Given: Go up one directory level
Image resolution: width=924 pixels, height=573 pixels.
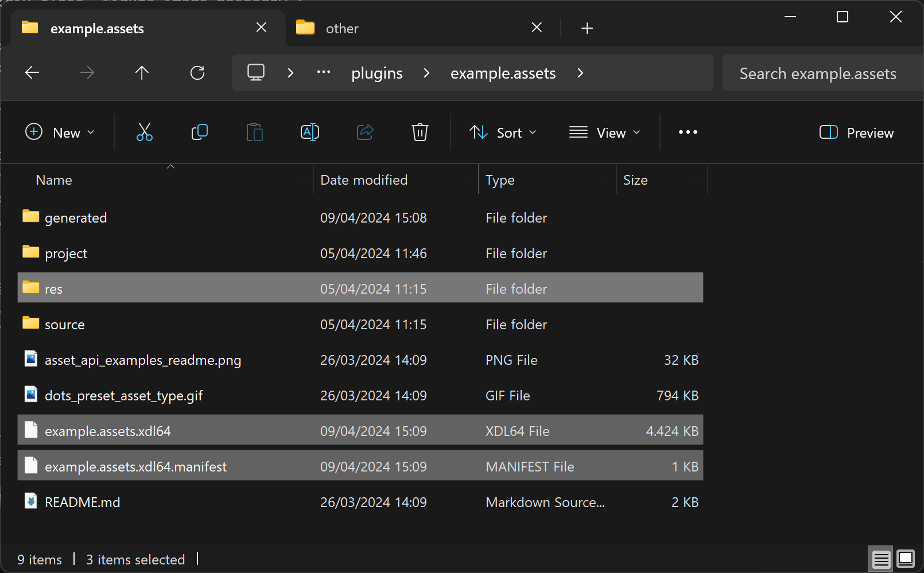Looking at the screenshot, I should [142, 73].
